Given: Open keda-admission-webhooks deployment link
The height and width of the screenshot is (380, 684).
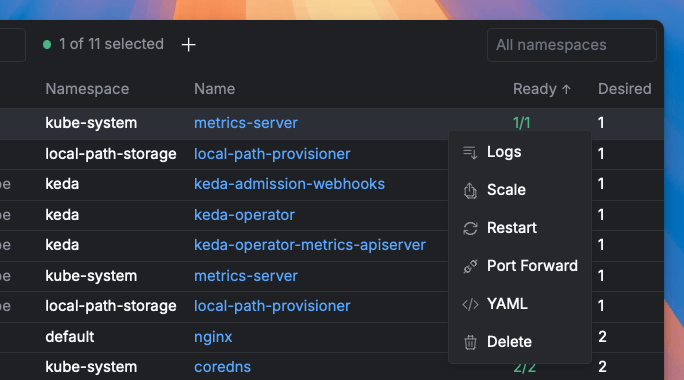Looking at the screenshot, I should pyautogui.click(x=289, y=184).
